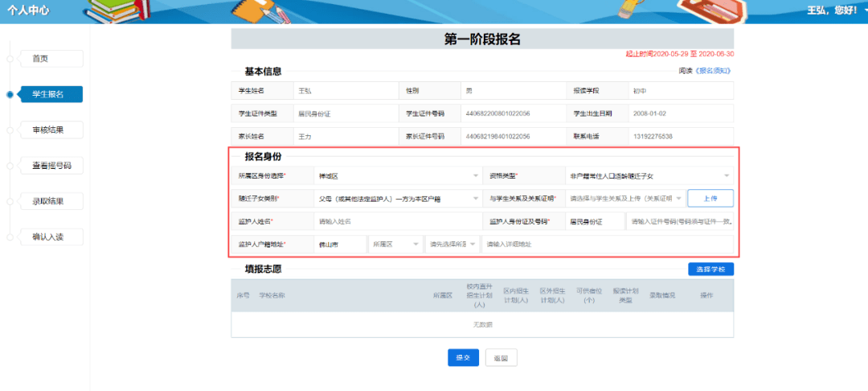Click the 上传 upload button

click(x=710, y=198)
